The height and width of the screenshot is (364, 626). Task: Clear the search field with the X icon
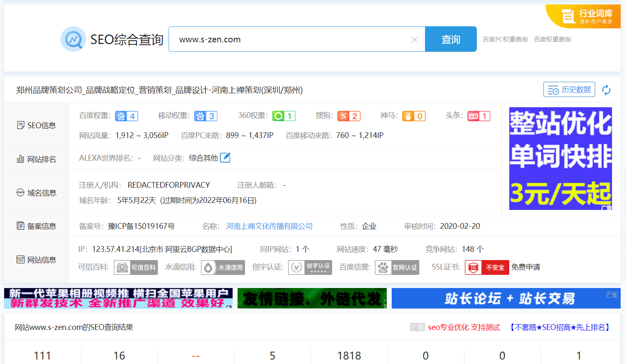coord(414,39)
